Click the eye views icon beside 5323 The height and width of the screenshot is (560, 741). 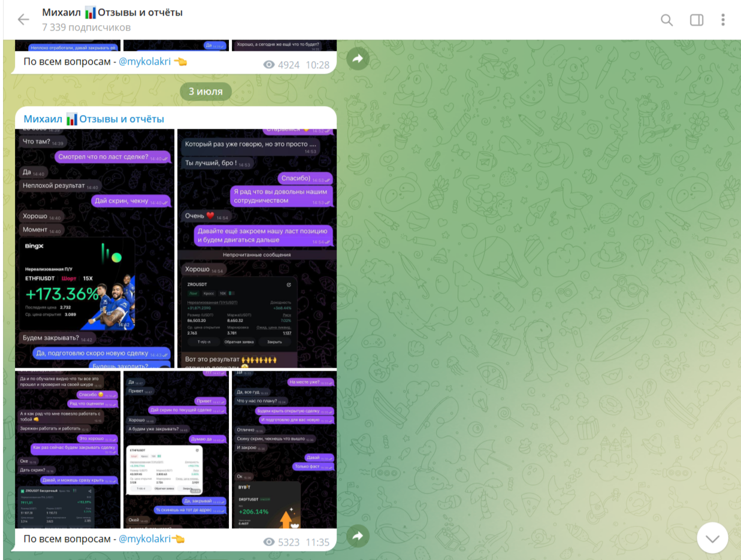tap(269, 543)
